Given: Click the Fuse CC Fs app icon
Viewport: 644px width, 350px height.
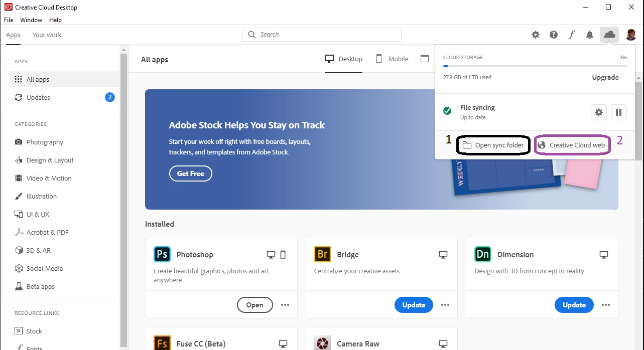Looking at the screenshot, I should [162, 343].
